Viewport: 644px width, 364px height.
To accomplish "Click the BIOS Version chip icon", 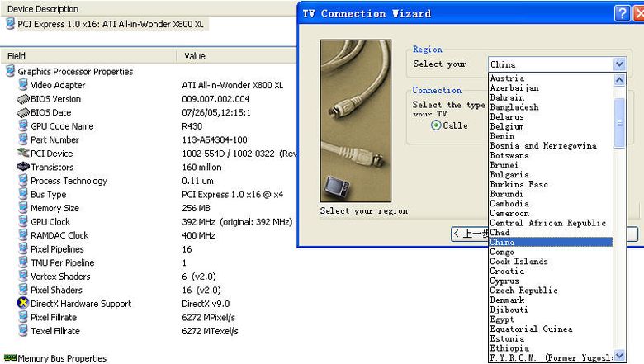I will point(23,99).
